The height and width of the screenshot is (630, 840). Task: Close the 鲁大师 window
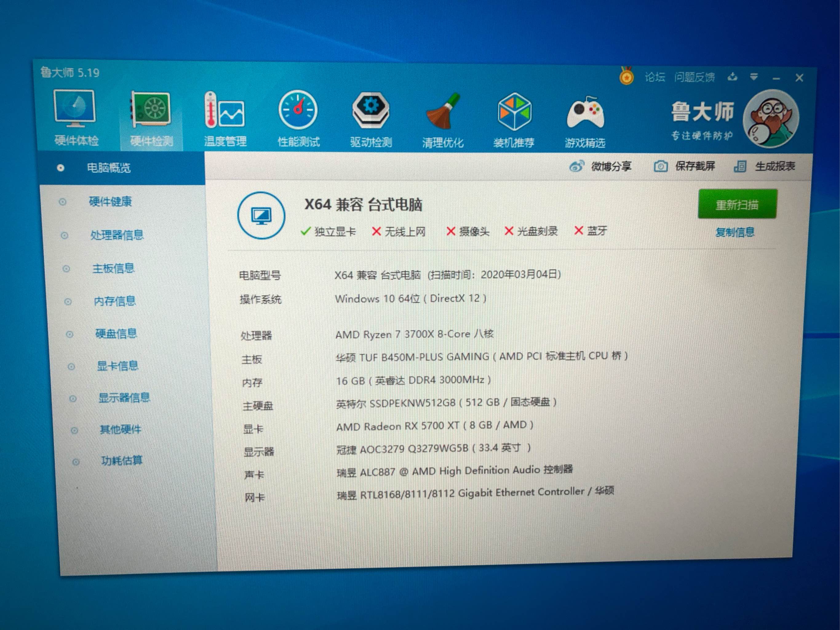(799, 78)
